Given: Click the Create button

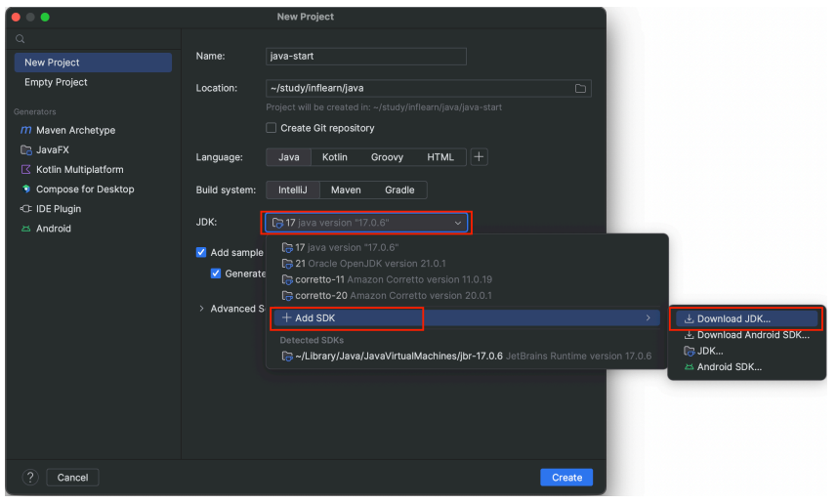Looking at the screenshot, I should (x=566, y=478).
